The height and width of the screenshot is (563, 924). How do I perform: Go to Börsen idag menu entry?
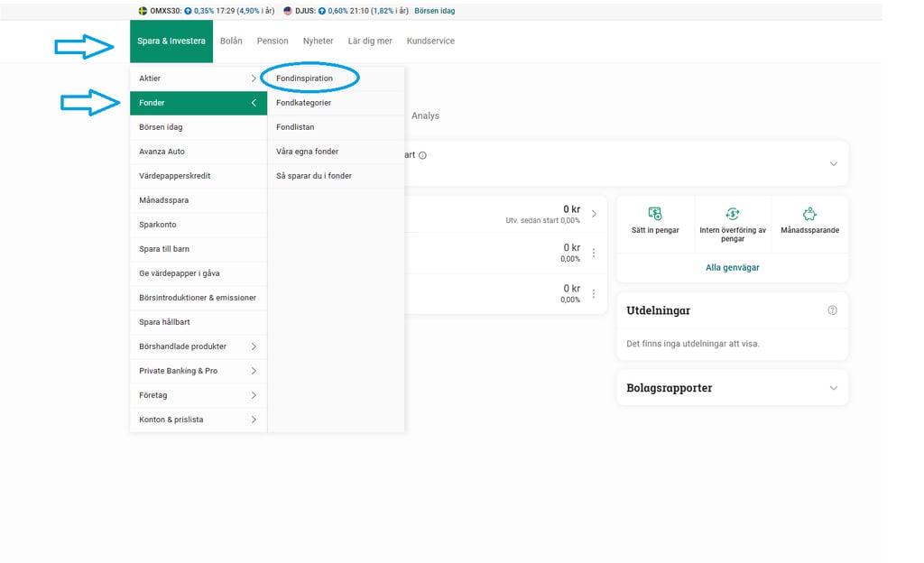pyautogui.click(x=199, y=127)
